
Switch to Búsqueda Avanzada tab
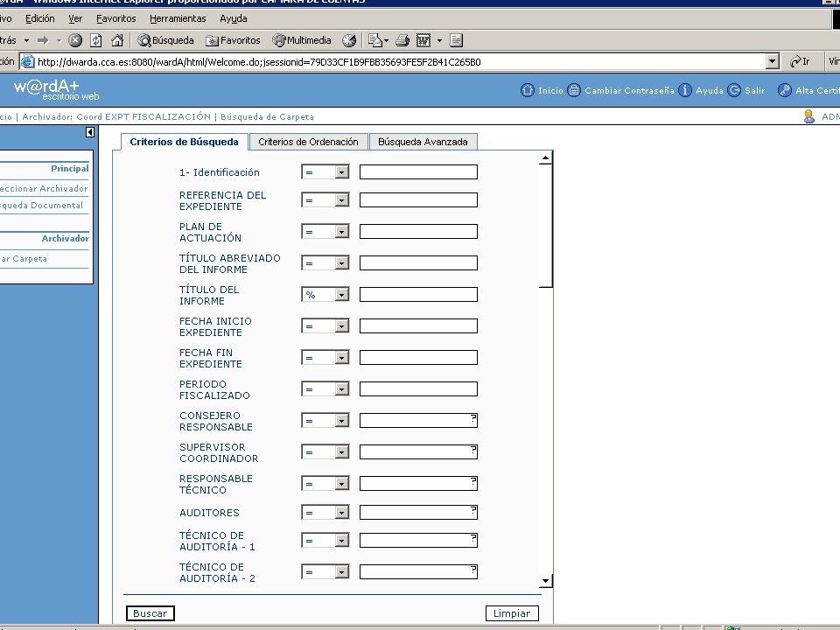tap(423, 142)
